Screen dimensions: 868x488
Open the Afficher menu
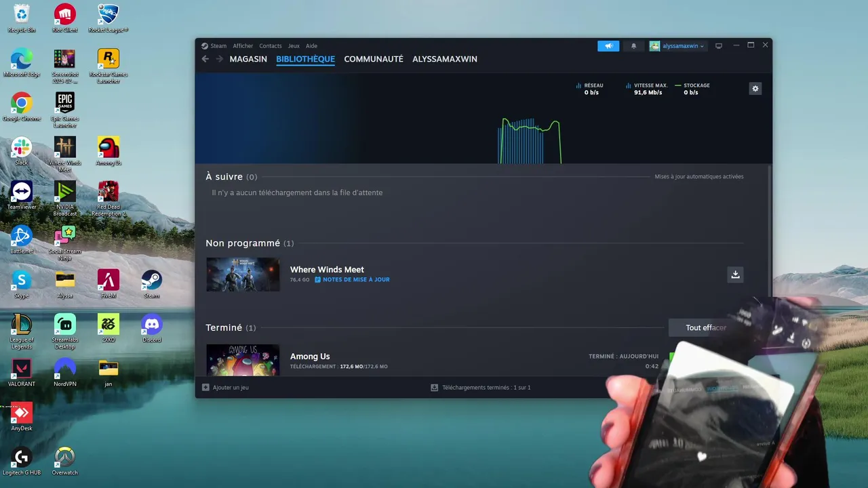click(x=243, y=46)
